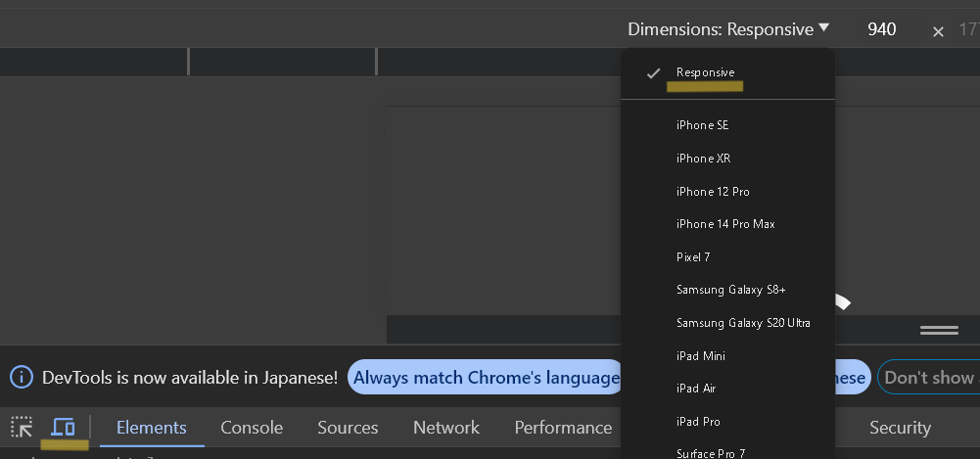Toggle the device toolbar icon
980x459 pixels.
coord(63,427)
